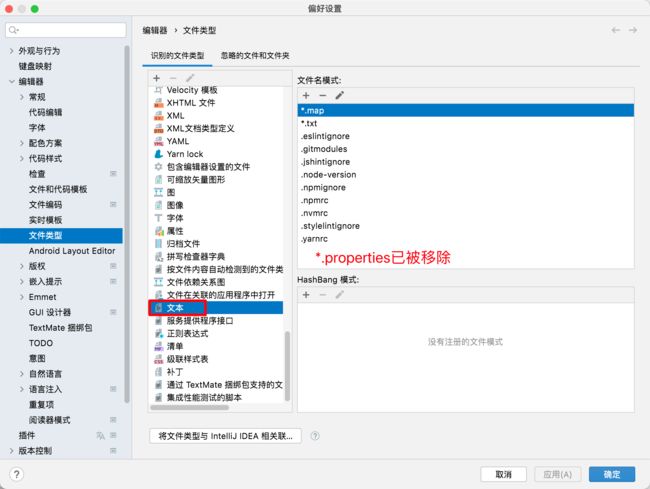The width and height of the screenshot is (650, 489).
Task: Select the .eslintignore pattern
Action: point(466,136)
